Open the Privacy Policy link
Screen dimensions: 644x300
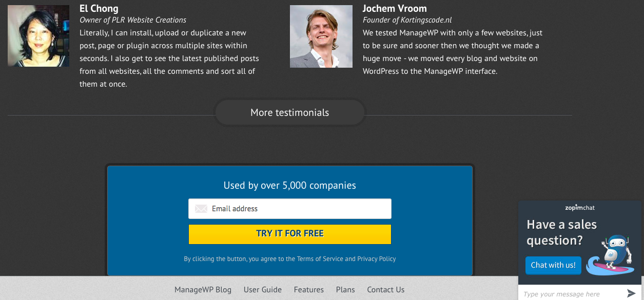click(377, 259)
